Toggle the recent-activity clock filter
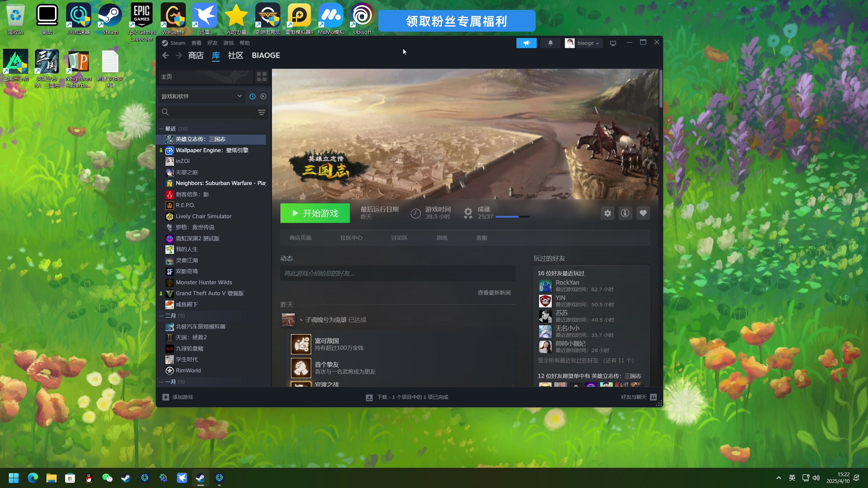The height and width of the screenshot is (488, 868). click(252, 96)
